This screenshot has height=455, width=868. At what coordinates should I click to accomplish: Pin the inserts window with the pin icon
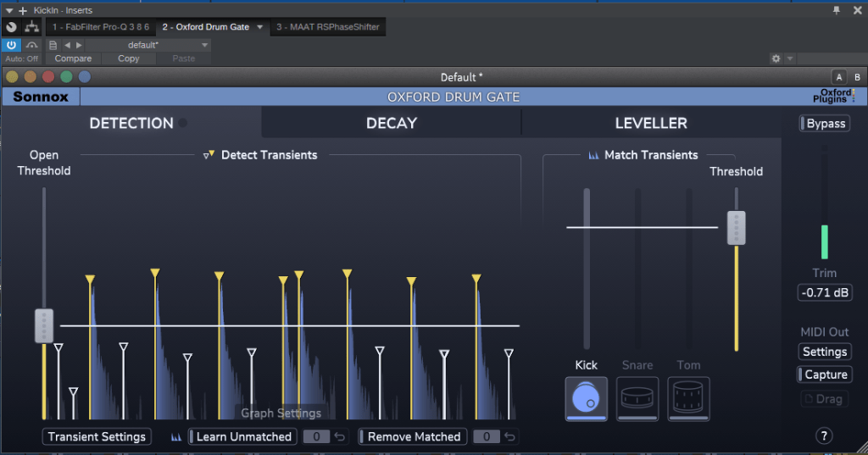[837, 9]
